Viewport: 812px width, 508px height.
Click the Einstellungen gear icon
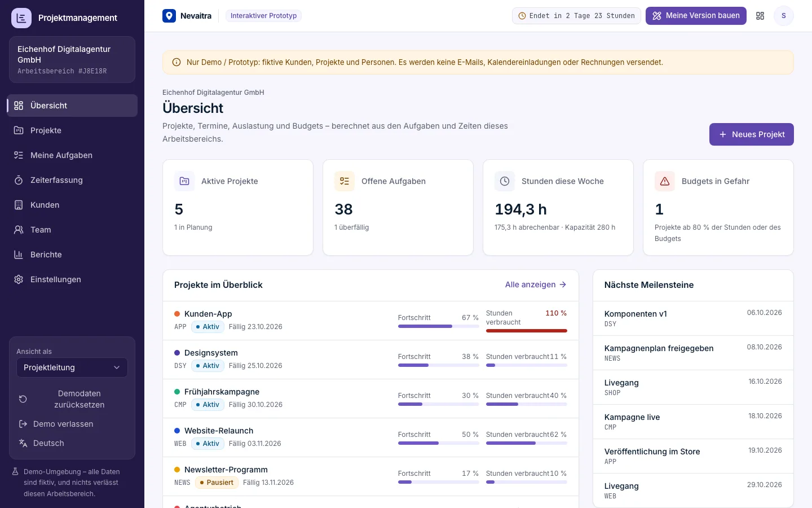[19, 279]
